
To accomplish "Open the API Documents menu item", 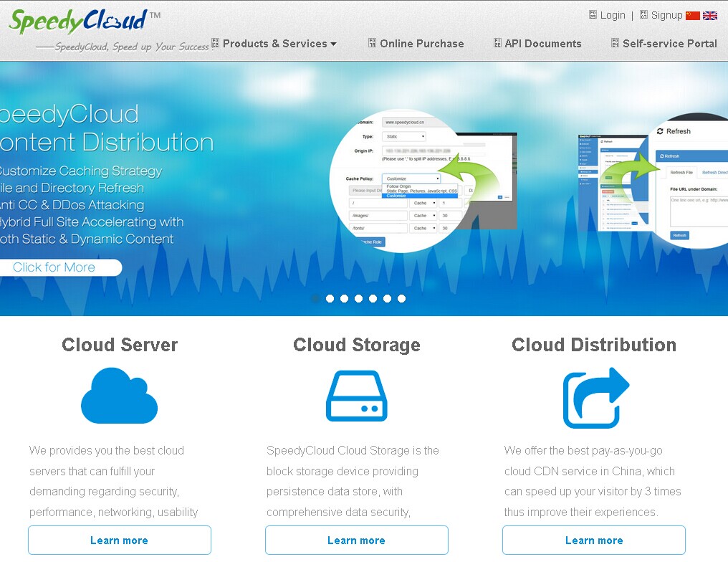I will [x=542, y=44].
